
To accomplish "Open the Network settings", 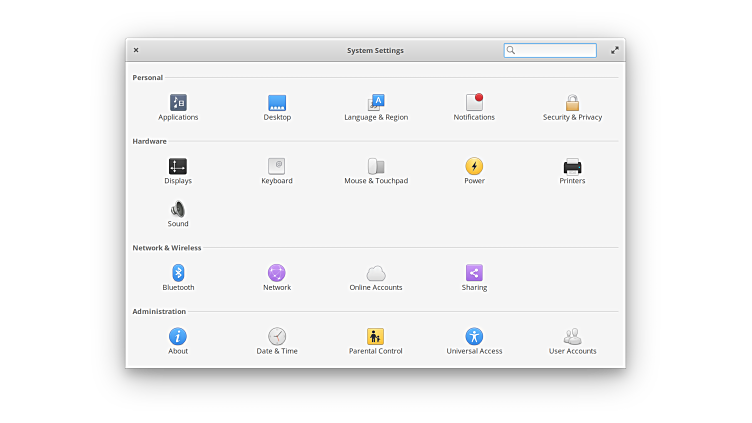I will tap(277, 273).
